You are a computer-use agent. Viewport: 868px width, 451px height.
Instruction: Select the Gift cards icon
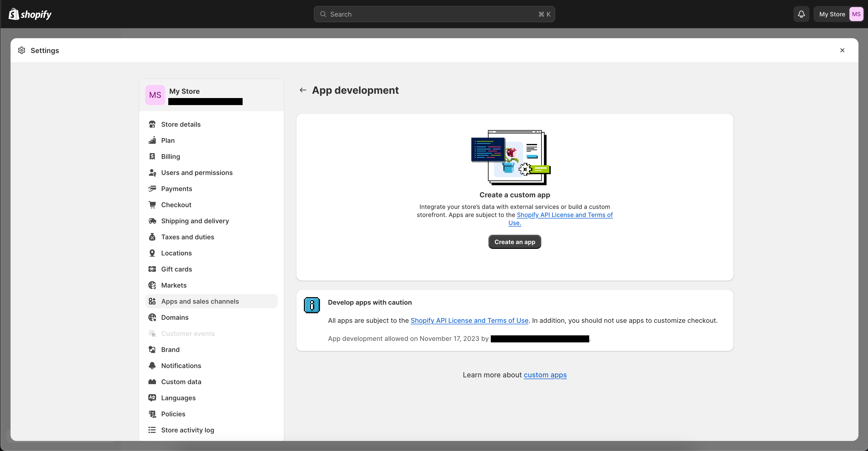tap(153, 269)
